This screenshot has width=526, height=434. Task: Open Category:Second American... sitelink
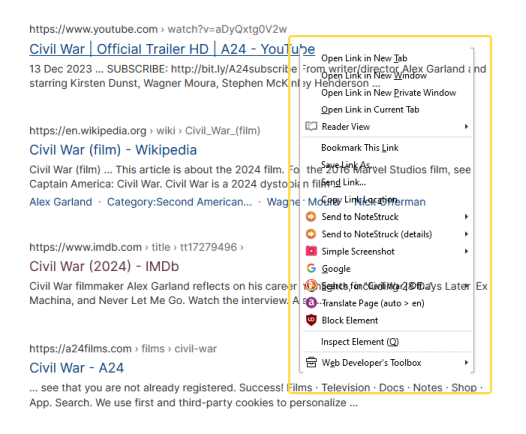179,202
